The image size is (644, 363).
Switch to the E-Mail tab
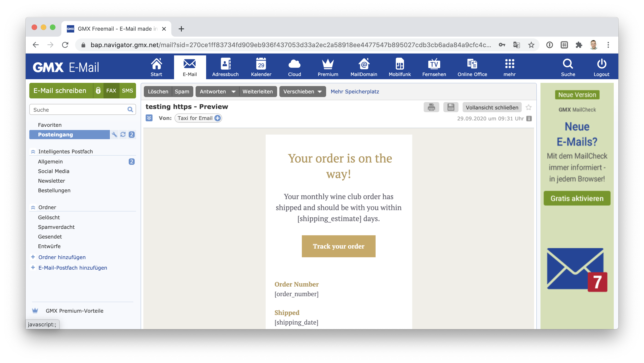(190, 67)
